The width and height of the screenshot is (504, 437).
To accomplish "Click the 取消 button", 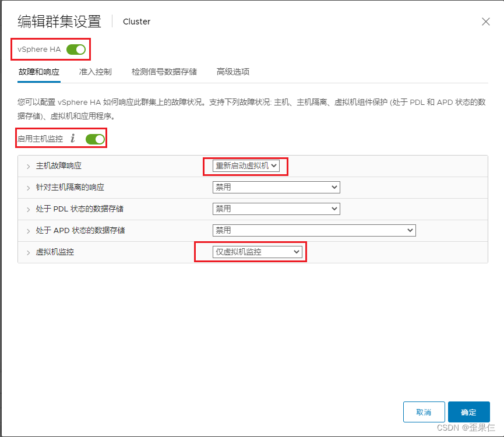I will coord(424,412).
